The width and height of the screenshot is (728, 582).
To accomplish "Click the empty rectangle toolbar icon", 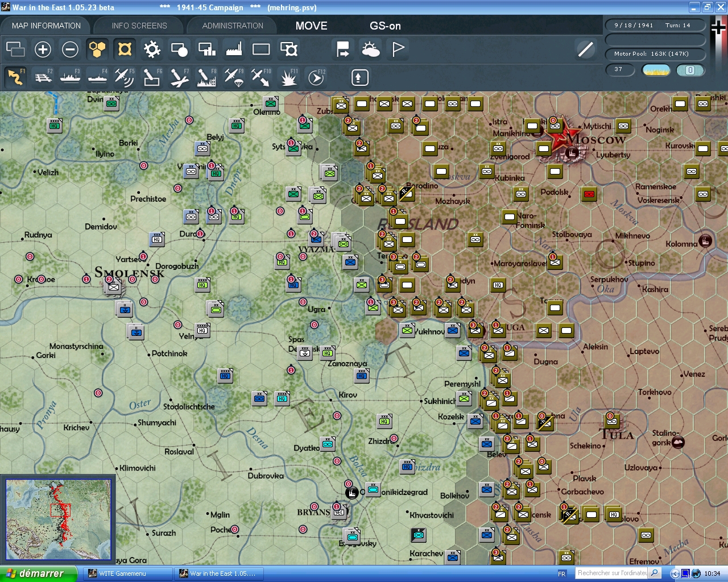I will tap(261, 49).
